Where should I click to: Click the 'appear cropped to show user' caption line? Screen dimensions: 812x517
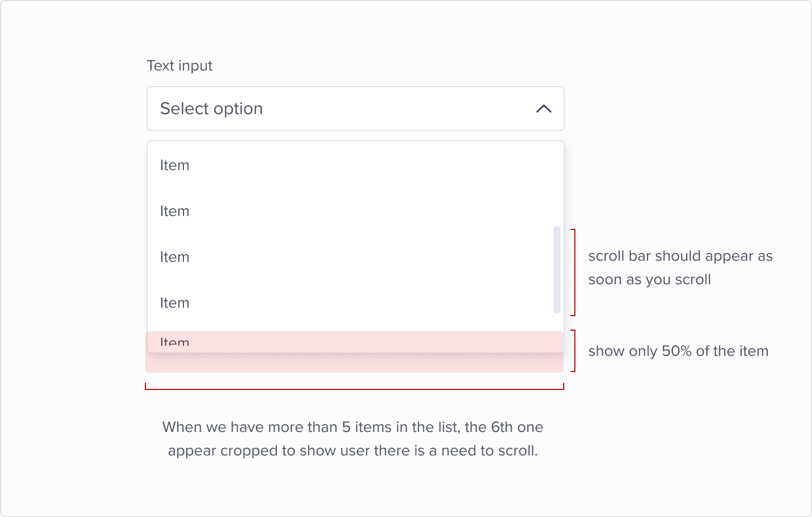coord(352,451)
